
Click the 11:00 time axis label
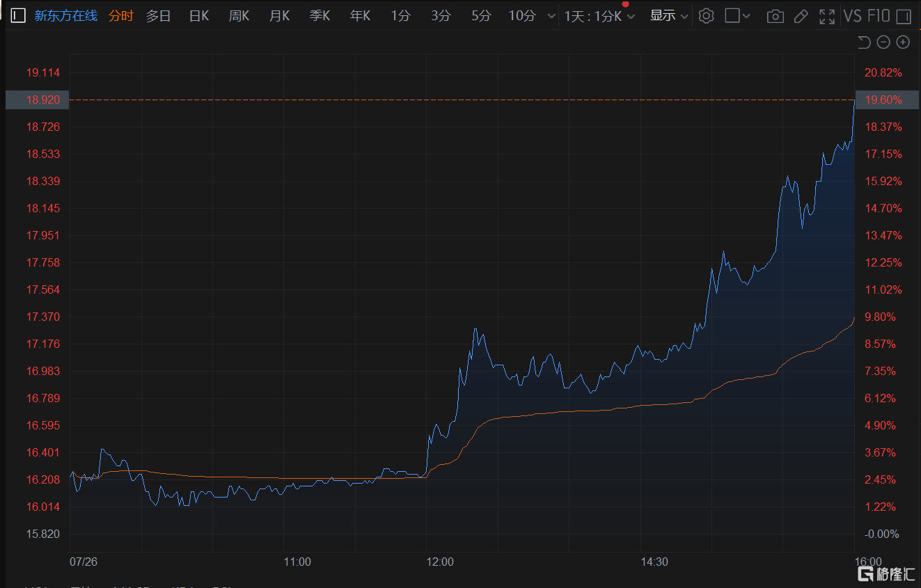coord(297,562)
